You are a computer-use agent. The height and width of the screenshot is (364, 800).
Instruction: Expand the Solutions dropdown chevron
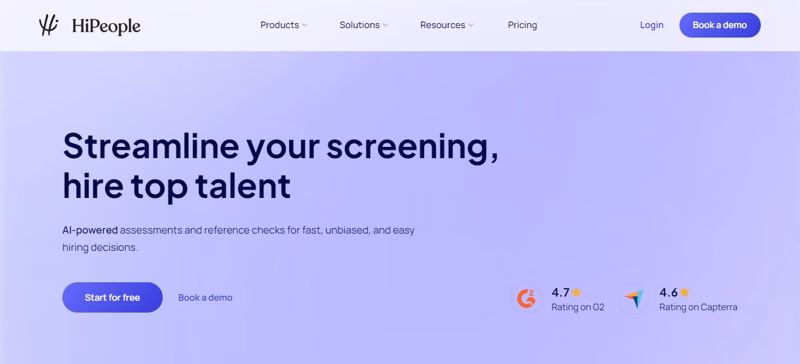click(385, 25)
